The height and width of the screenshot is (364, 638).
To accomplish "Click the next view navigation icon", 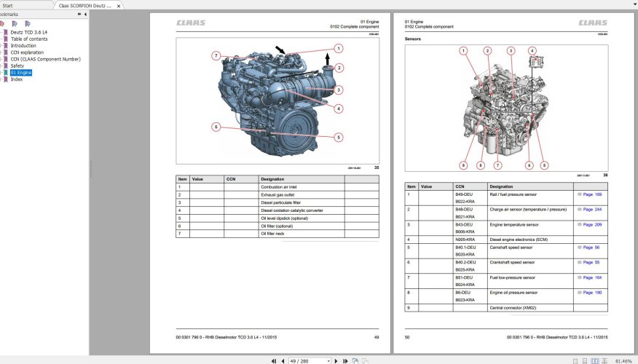I will 365,361.
